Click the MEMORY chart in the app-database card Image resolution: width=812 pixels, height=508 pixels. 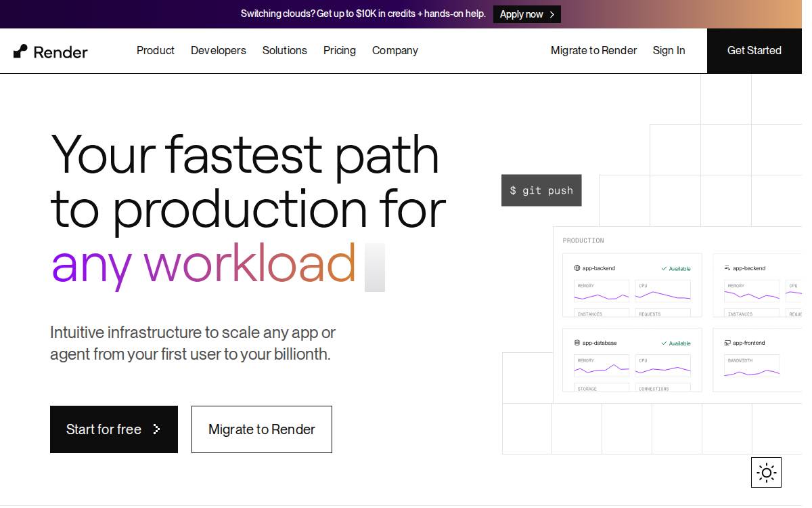[x=602, y=366]
